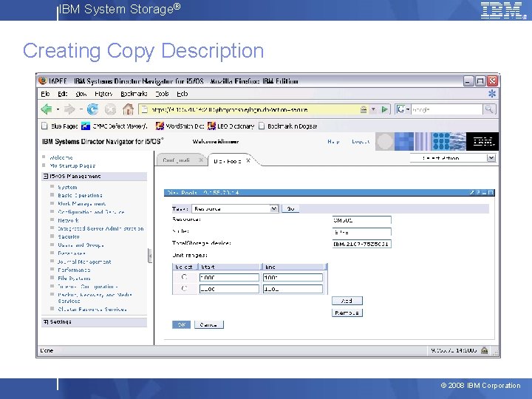532x399 pixels.
Task: Click the Add button for unit ranges
Action: click(x=347, y=301)
